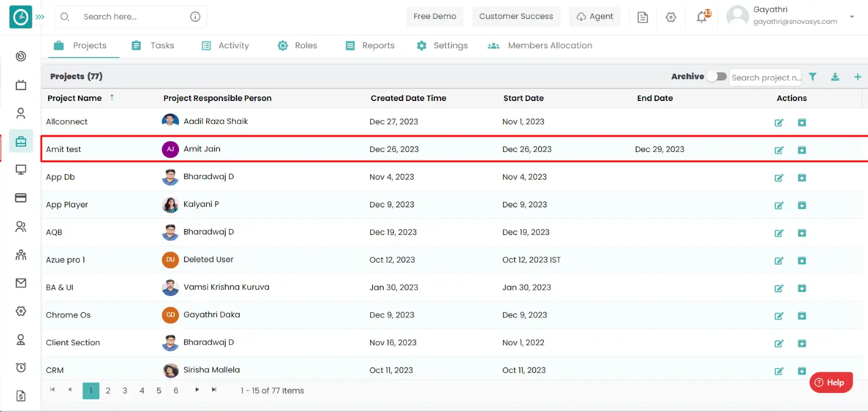Expand the Gayathri user account dropdown
The width and height of the screenshot is (868, 412).
pyautogui.click(x=852, y=17)
